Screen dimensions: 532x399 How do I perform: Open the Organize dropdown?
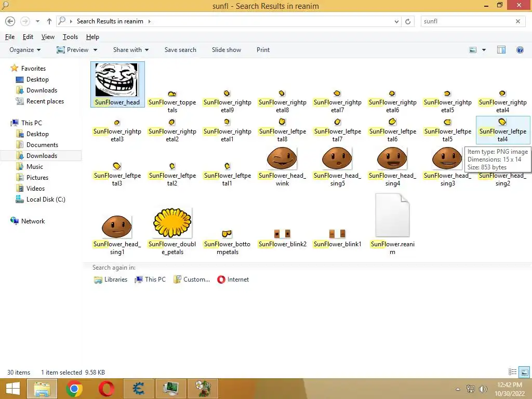(x=25, y=50)
